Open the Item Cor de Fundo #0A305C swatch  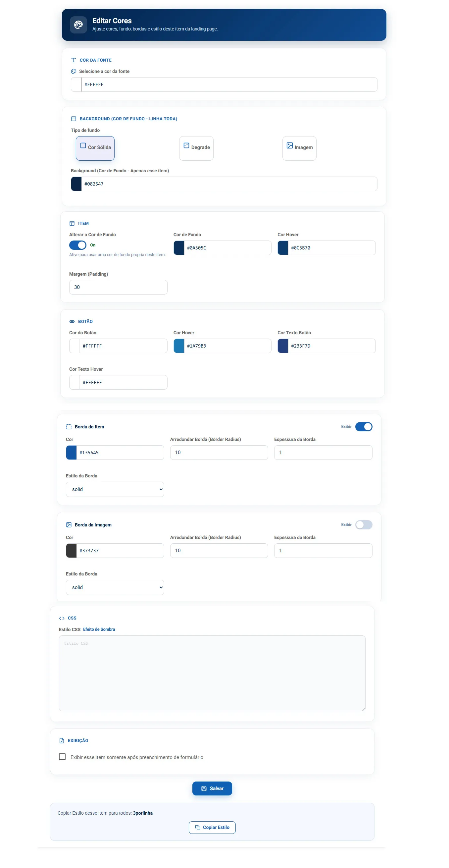179,248
